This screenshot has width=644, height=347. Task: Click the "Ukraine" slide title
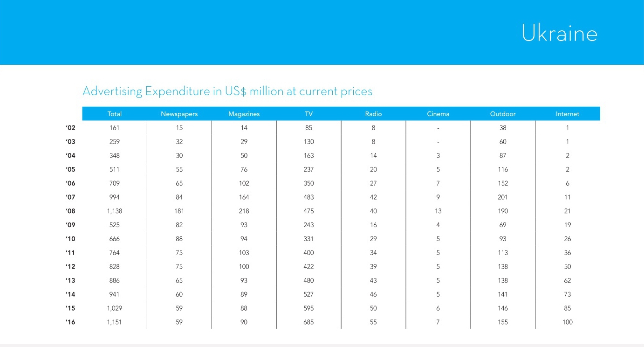click(559, 33)
